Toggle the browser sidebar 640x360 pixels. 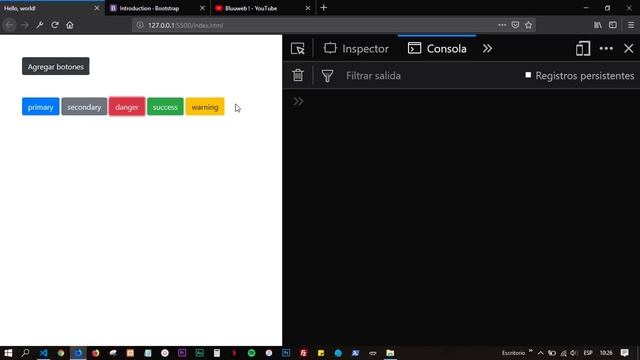(613, 25)
